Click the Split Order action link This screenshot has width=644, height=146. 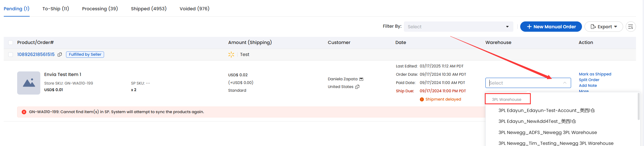(589, 80)
